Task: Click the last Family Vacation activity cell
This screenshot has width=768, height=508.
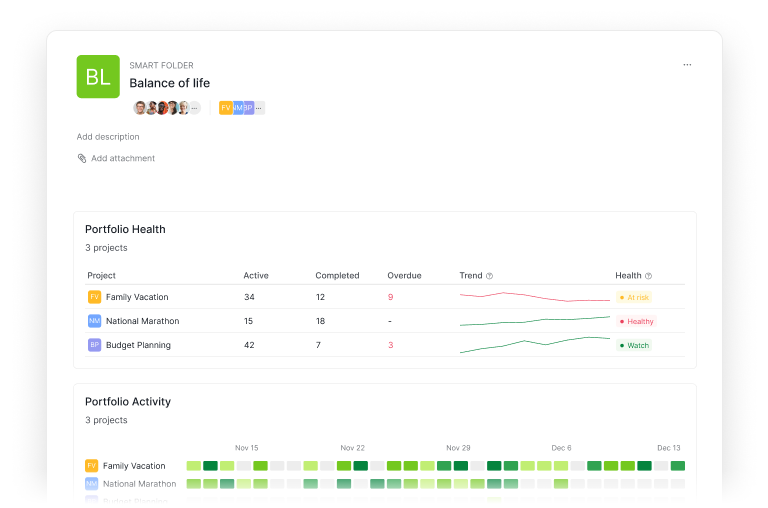Action: point(677,465)
